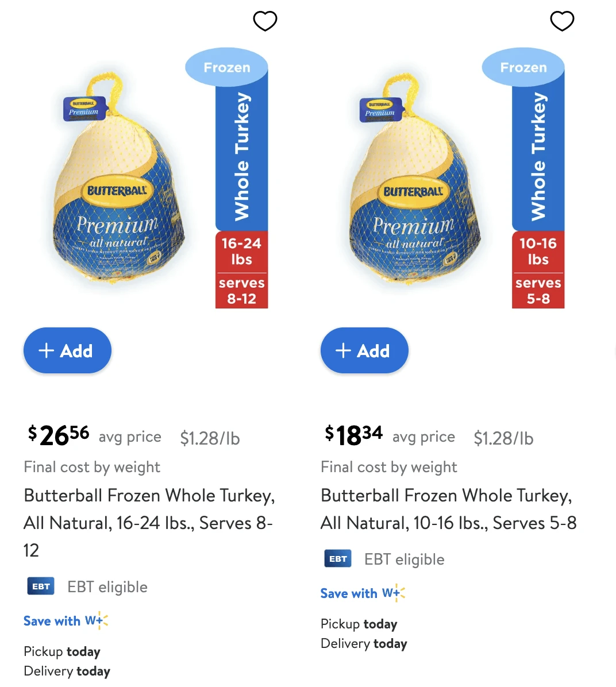Click the Frozen badge on the right turkey image

(523, 67)
